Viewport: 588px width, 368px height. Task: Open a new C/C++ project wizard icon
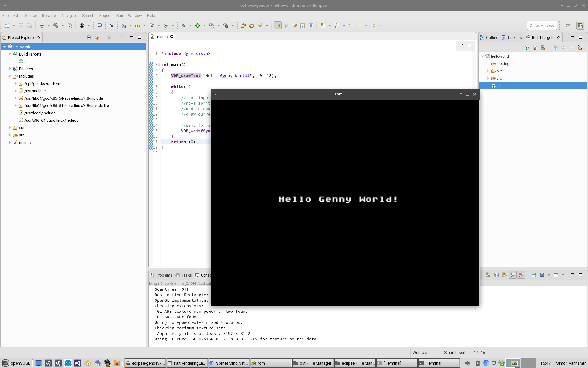(x=124, y=25)
